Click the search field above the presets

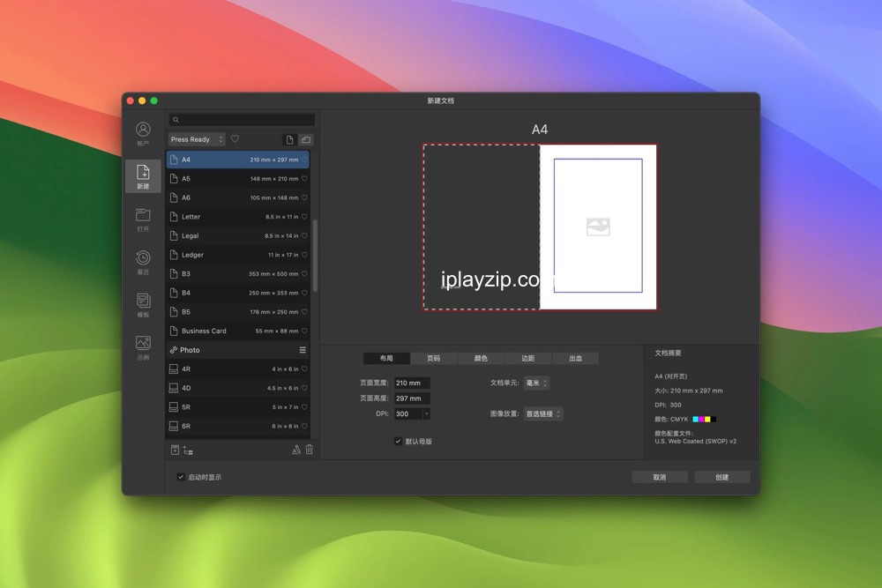coord(242,120)
